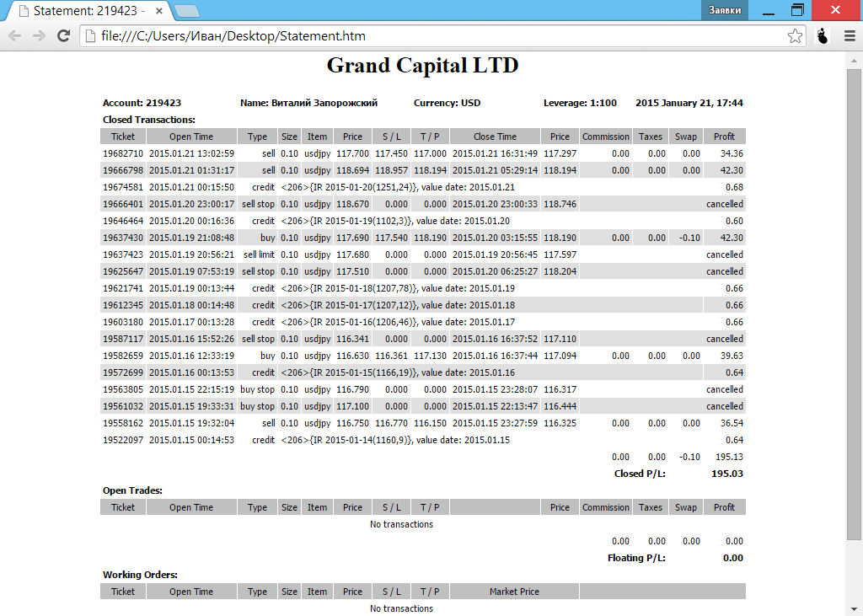Image resolution: width=863 pixels, height=616 pixels.
Task: Click close time 2015.01.20 03:15:55
Action: (x=495, y=238)
